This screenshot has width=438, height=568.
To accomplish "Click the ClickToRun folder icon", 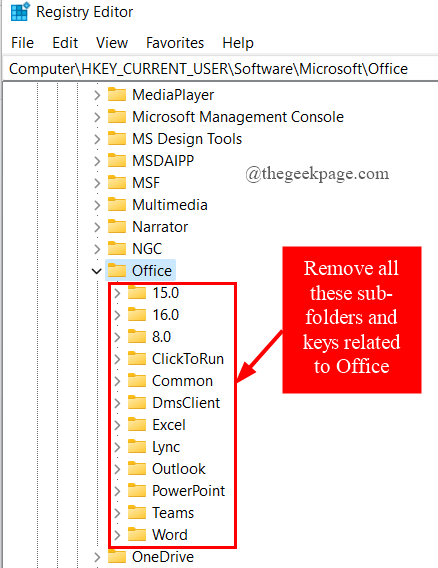I will tap(137, 358).
